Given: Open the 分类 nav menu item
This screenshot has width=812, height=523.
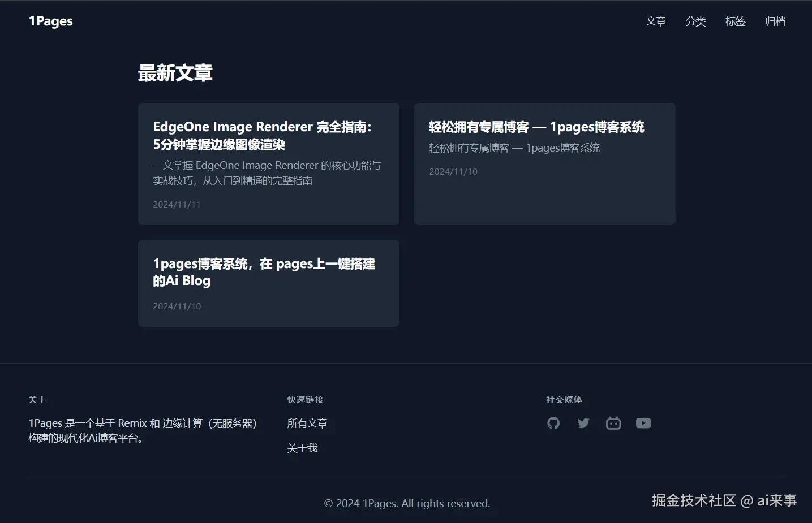Looking at the screenshot, I should click(695, 21).
